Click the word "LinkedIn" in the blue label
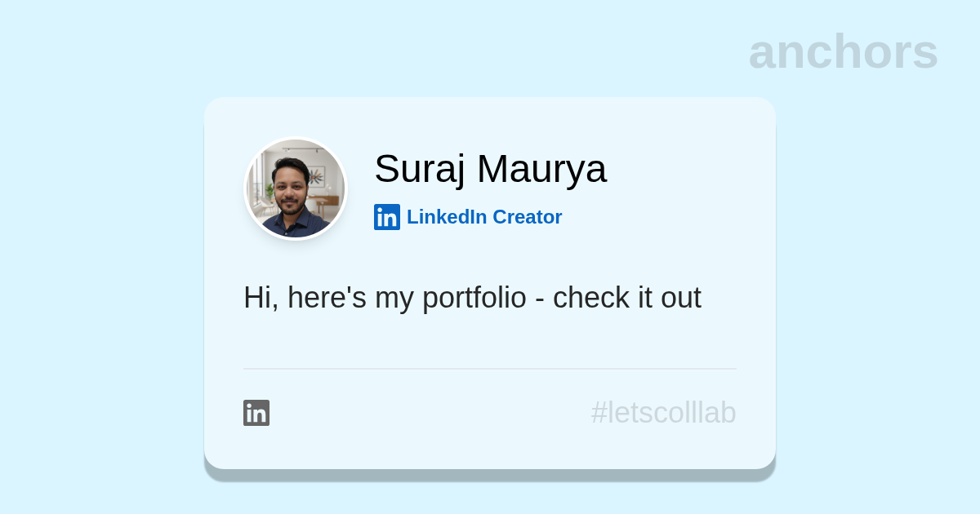Image resolution: width=980 pixels, height=514 pixels. click(x=447, y=217)
